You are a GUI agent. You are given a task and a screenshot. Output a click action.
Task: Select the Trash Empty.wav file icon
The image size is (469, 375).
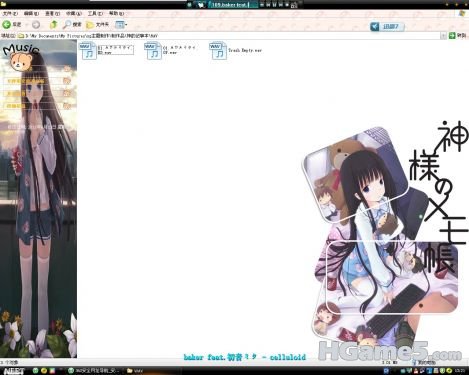pyautogui.click(x=218, y=51)
